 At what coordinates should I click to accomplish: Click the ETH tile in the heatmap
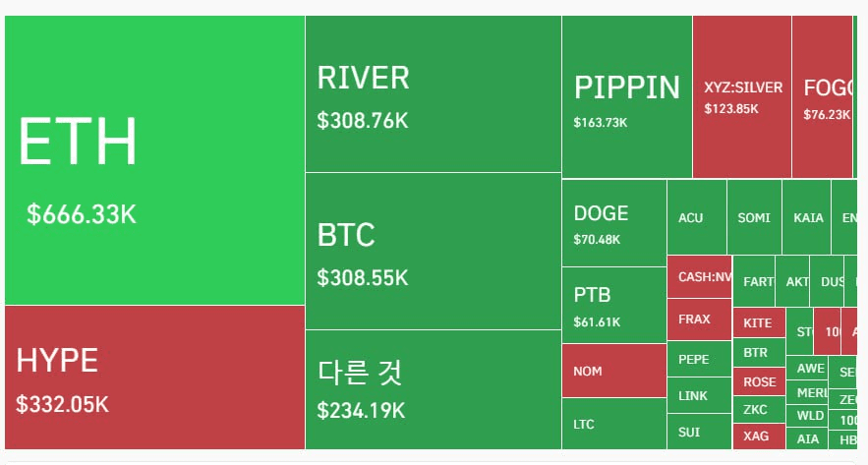[x=154, y=160]
